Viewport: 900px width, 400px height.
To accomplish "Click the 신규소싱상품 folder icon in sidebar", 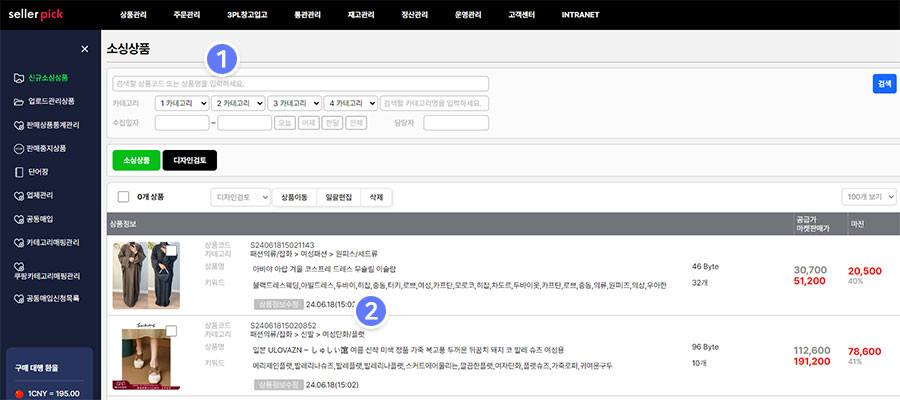I will [18, 78].
